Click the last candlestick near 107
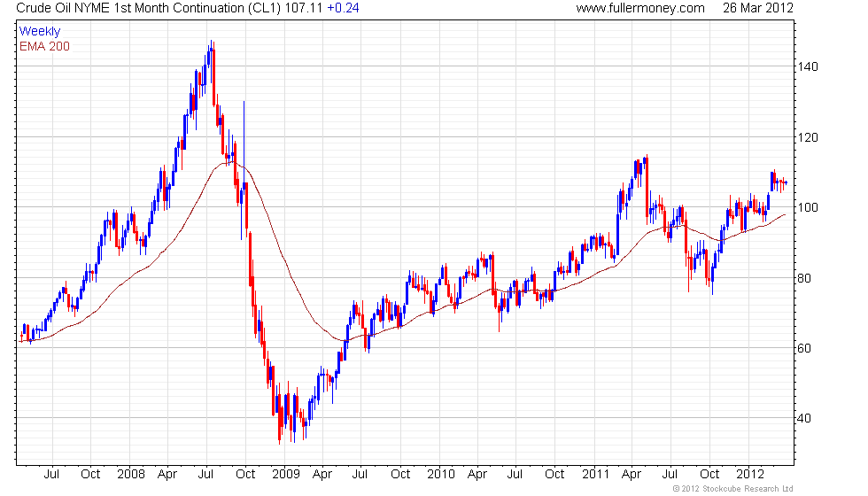 (787, 182)
